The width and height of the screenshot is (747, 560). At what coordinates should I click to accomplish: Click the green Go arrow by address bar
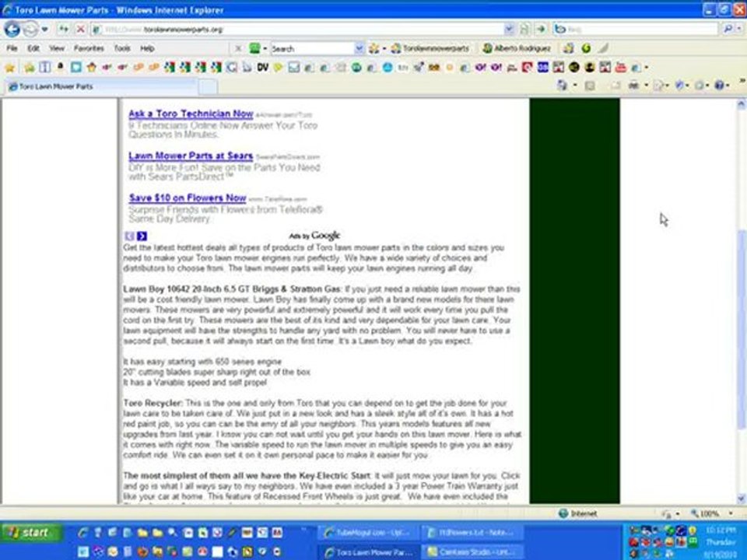pyautogui.click(x=542, y=30)
